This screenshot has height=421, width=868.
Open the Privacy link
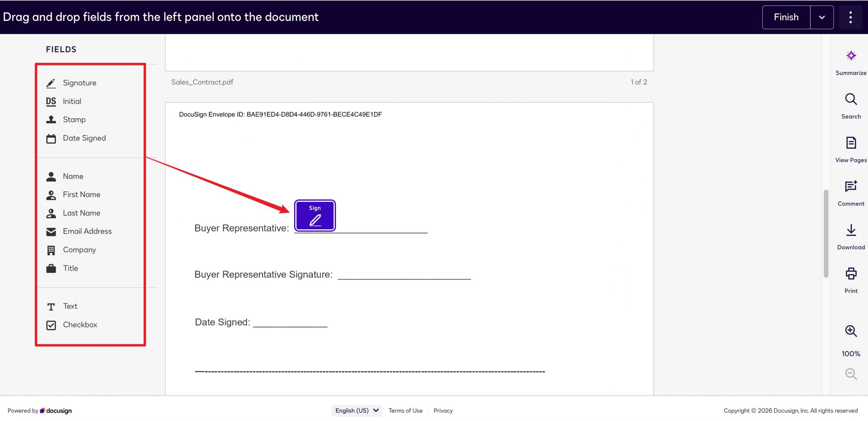pyautogui.click(x=443, y=411)
